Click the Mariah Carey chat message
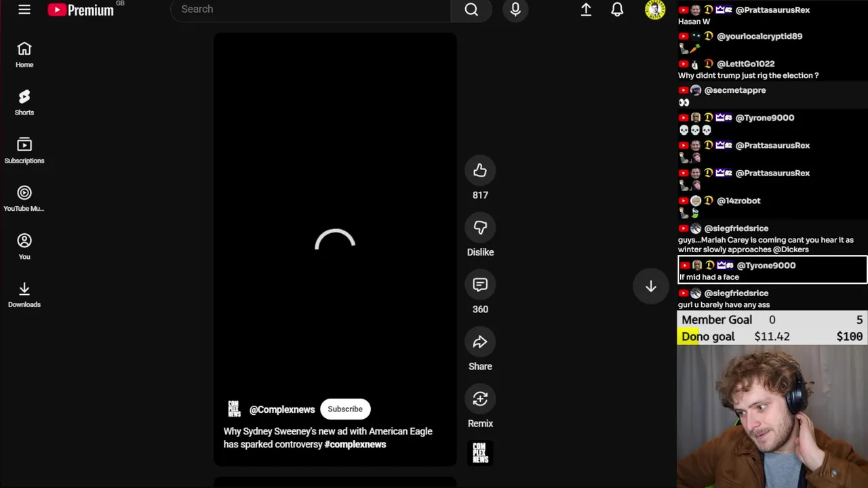 click(766, 245)
